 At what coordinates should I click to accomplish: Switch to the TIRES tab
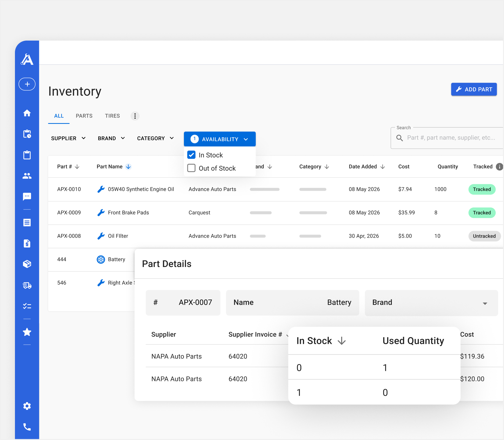(x=112, y=116)
